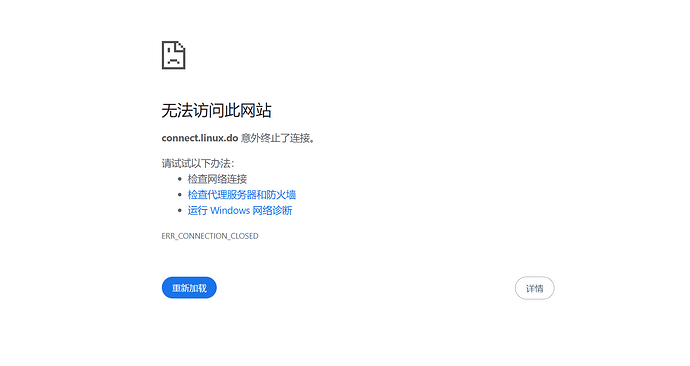This screenshot has height=366, width=690.
Task: Click the 检查网络连接 suggestion text
Action: [x=217, y=179]
